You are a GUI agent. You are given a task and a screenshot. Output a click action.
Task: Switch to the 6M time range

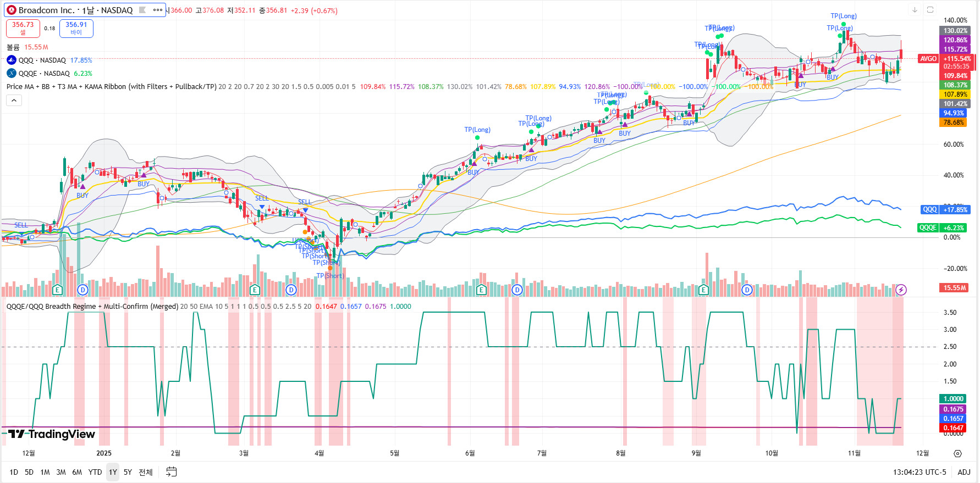pyautogui.click(x=77, y=472)
